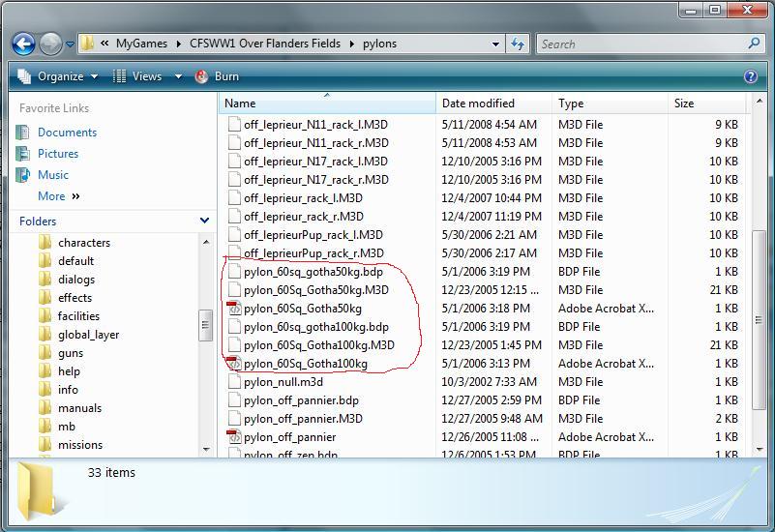Click file list vertical scrollbar thumb
Screen dimensions: 775x532
(x=759, y=320)
